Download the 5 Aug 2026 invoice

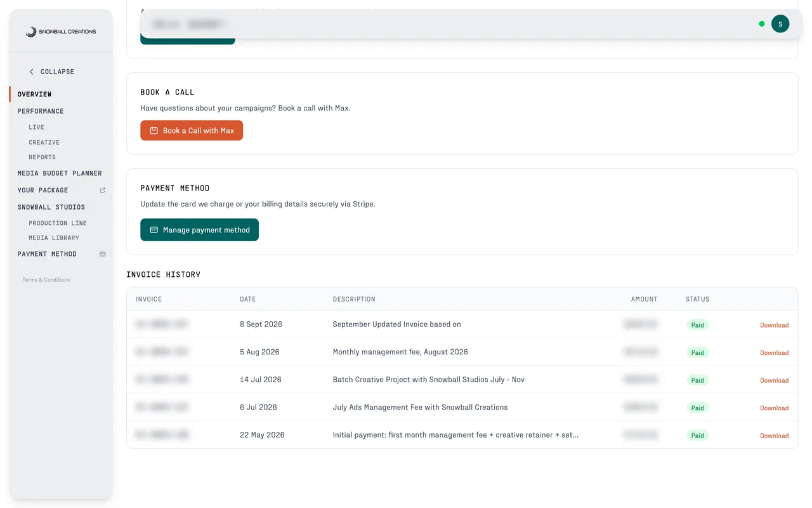(x=774, y=353)
